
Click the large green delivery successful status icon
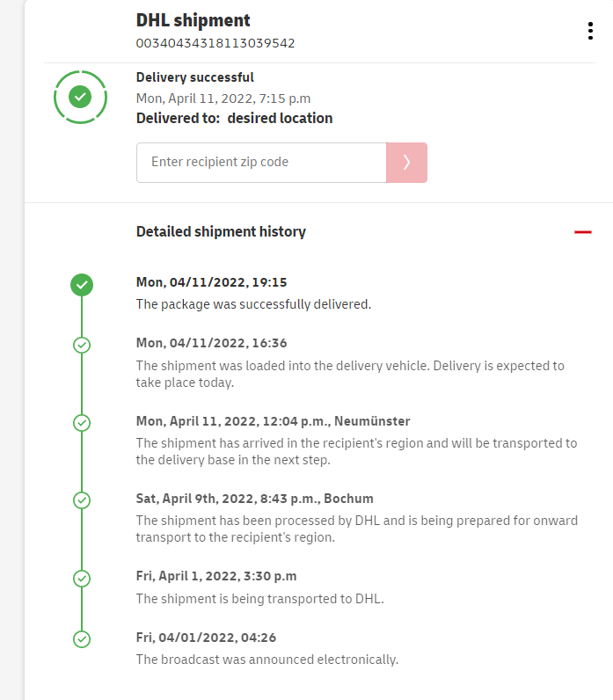[x=81, y=97]
